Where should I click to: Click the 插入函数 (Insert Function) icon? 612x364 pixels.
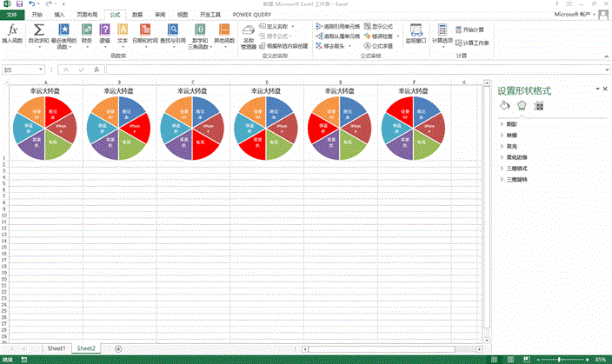click(x=12, y=31)
